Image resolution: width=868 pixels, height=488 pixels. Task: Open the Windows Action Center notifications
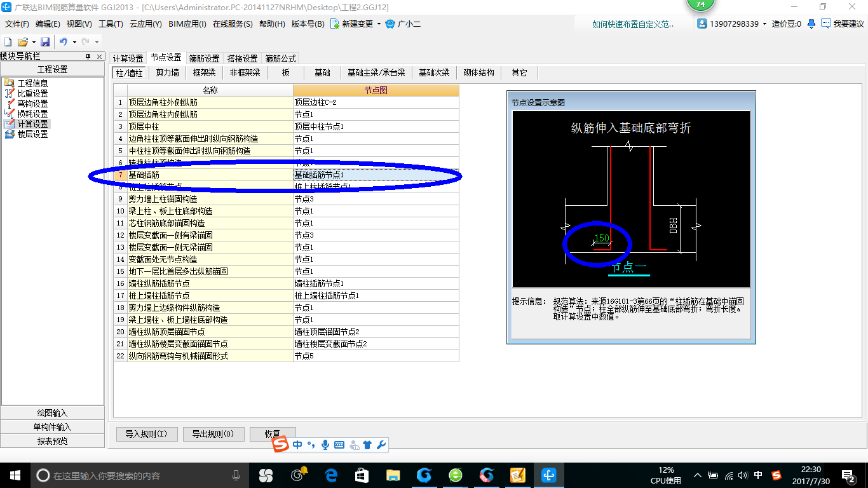[x=849, y=475]
